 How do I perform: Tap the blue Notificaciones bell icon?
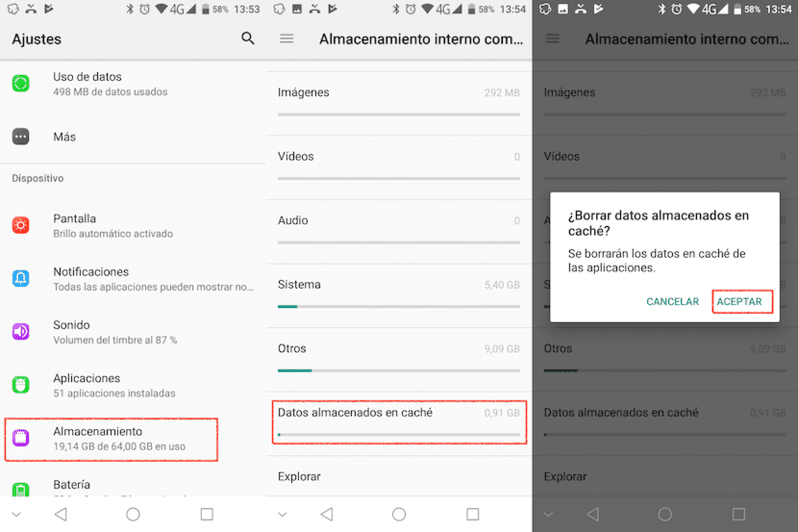pos(21,279)
